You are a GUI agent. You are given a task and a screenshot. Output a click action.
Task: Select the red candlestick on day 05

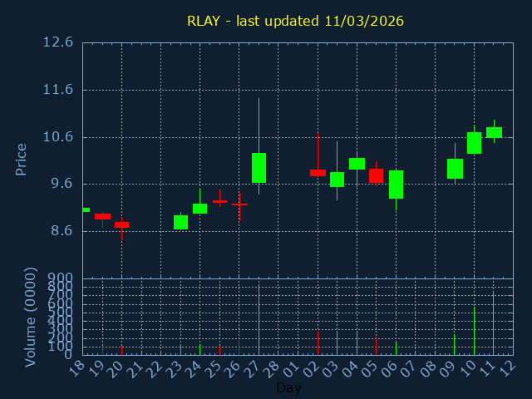pyautogui.click(x=376, y=175)
